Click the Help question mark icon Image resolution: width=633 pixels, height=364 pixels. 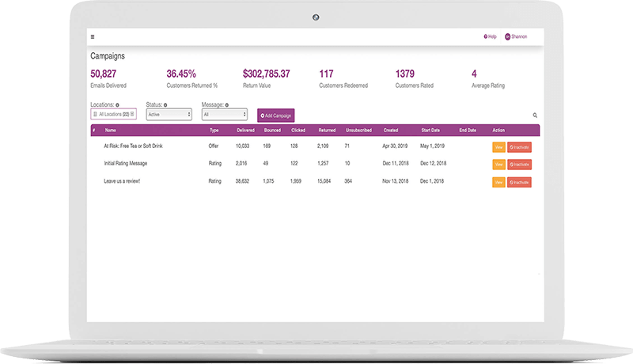click(x=485, y=36)
